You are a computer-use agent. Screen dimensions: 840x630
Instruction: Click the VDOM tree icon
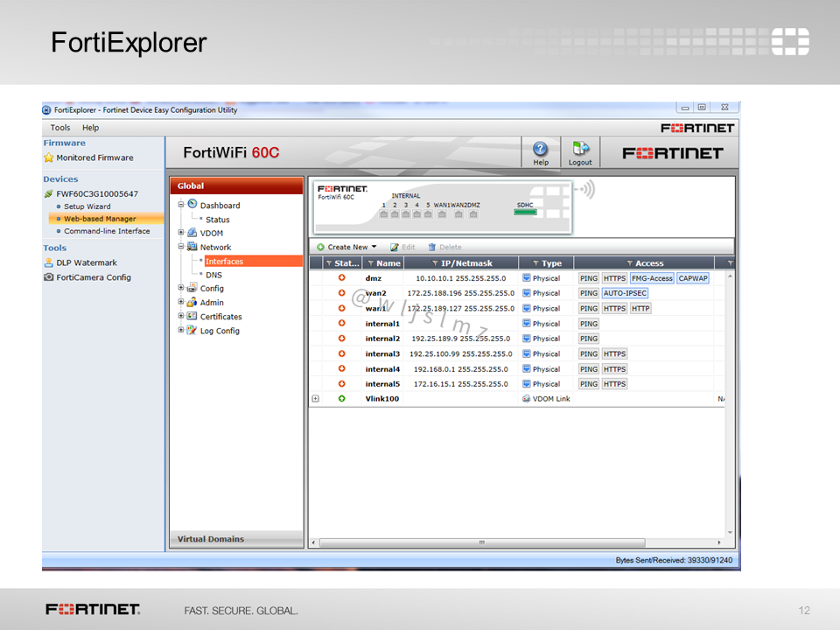[x=192, y=233]
